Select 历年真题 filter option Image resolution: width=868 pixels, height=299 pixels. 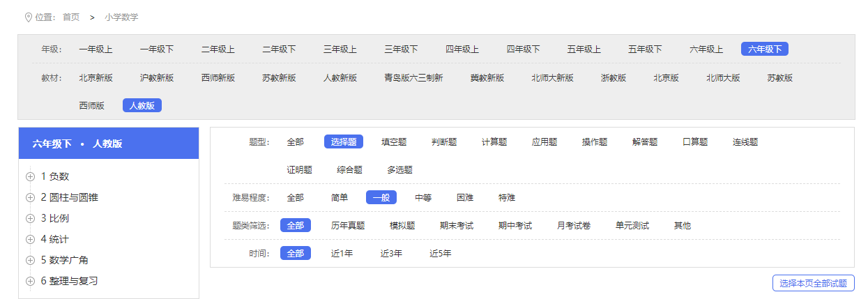click(348, 226)
